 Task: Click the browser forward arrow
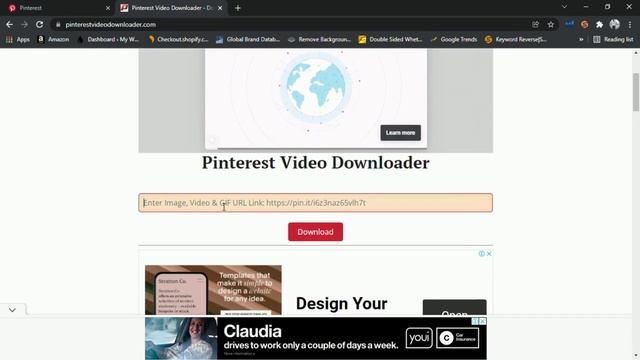(24, 24)
